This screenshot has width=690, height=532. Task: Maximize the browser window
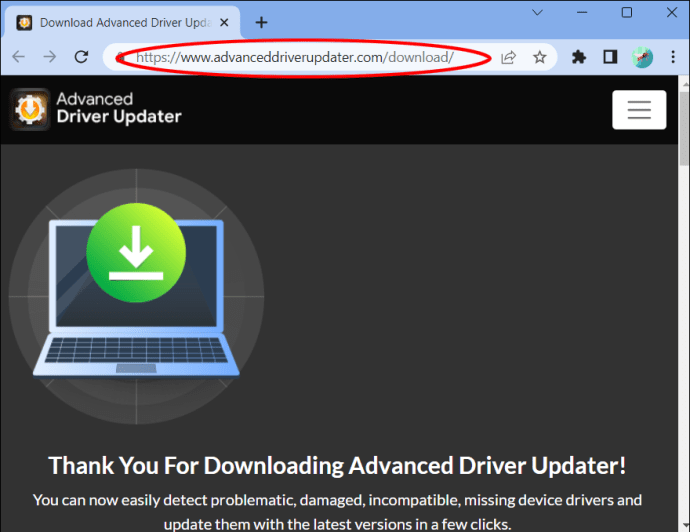[627, 12]
